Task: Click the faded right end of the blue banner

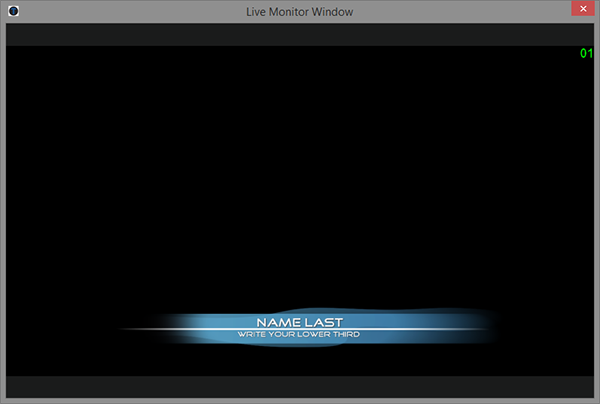Action: tap(480, 325)
